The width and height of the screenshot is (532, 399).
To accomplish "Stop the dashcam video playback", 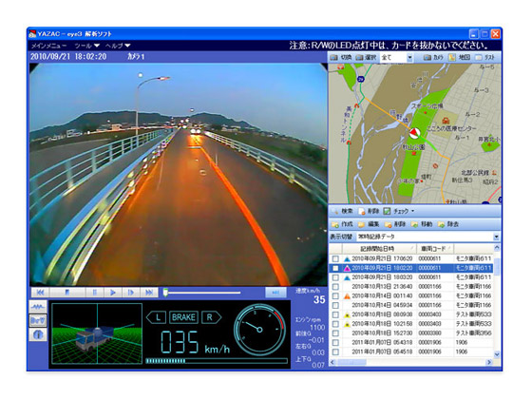I will pyautogui.click(x=67, y=293).
